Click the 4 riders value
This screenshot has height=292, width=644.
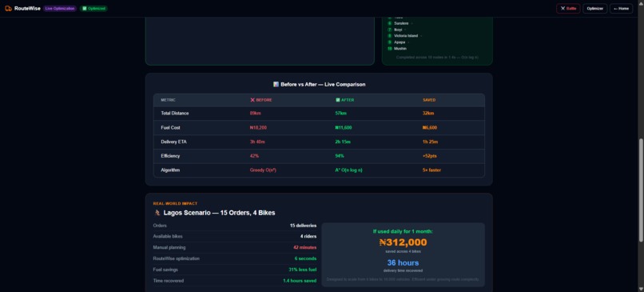[x=308, y=237]
